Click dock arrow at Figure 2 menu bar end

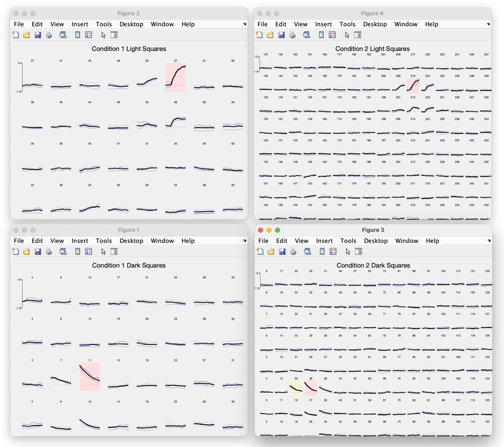[x=245, y=24]
